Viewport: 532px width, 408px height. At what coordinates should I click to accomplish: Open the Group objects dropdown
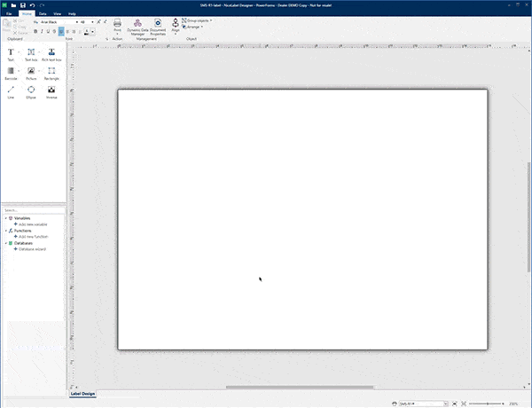[200, 21]
